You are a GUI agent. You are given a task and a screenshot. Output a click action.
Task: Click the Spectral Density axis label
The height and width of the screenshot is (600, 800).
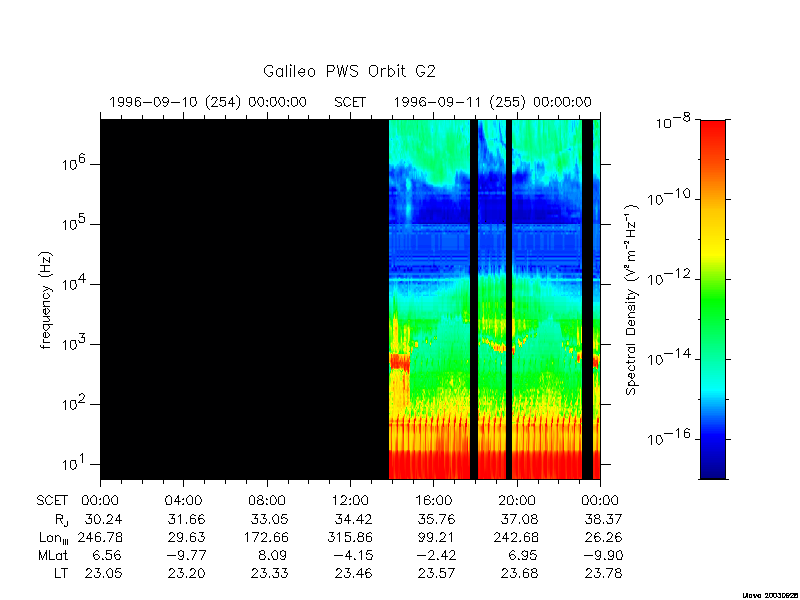point(632,299)
